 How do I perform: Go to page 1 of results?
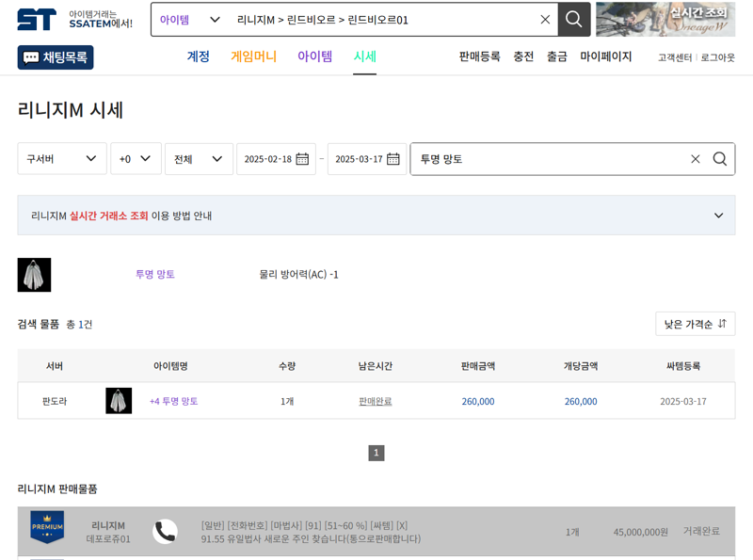click(x=376, y=453)
